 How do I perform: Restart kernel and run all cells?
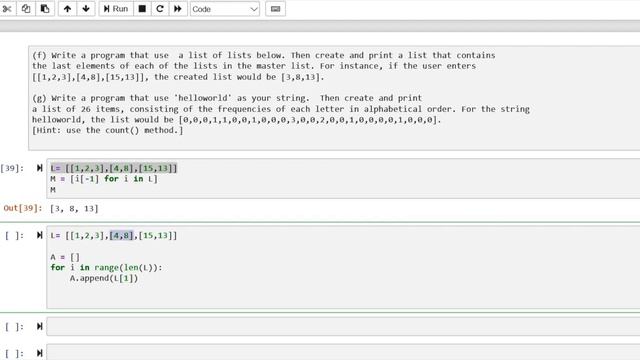pyautogui.click(x=178, y=9)
